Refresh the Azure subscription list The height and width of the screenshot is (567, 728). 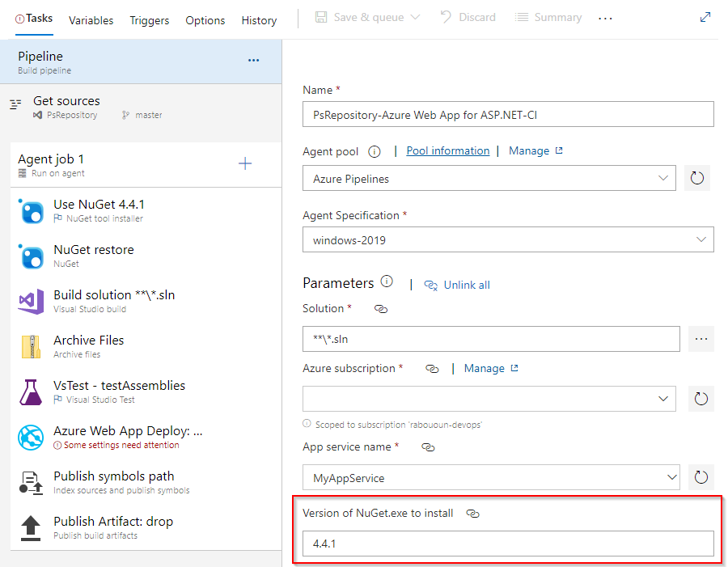tap(700, 399)
